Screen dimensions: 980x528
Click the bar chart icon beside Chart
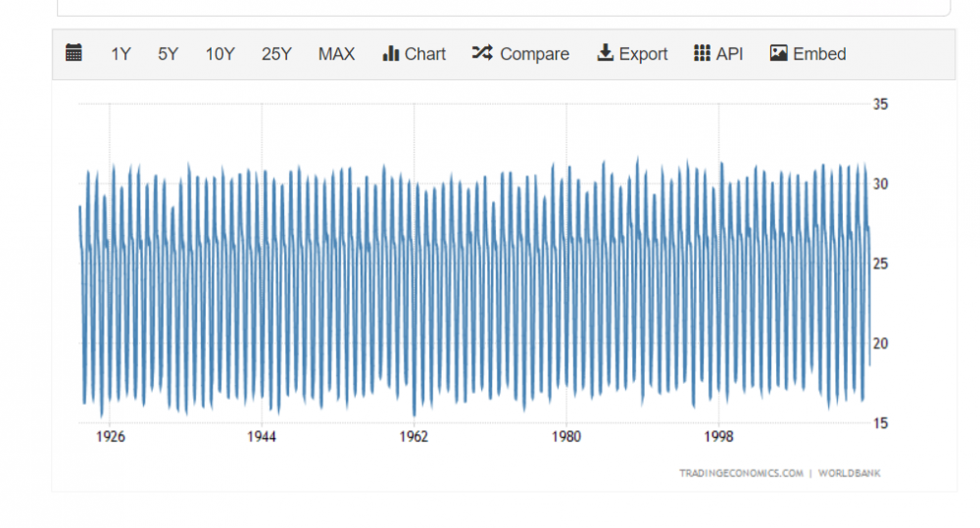click(x=390, y=54)
